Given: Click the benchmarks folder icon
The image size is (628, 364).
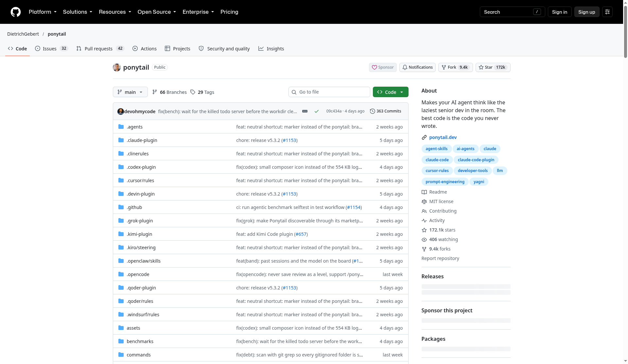Looking at the screenshot, I should tap(121, 341).
